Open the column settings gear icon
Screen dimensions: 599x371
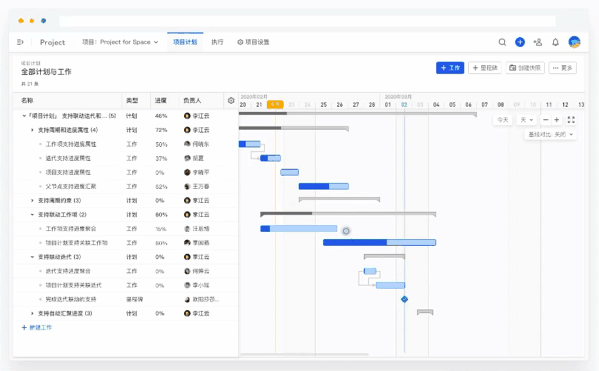click(231, 100)
